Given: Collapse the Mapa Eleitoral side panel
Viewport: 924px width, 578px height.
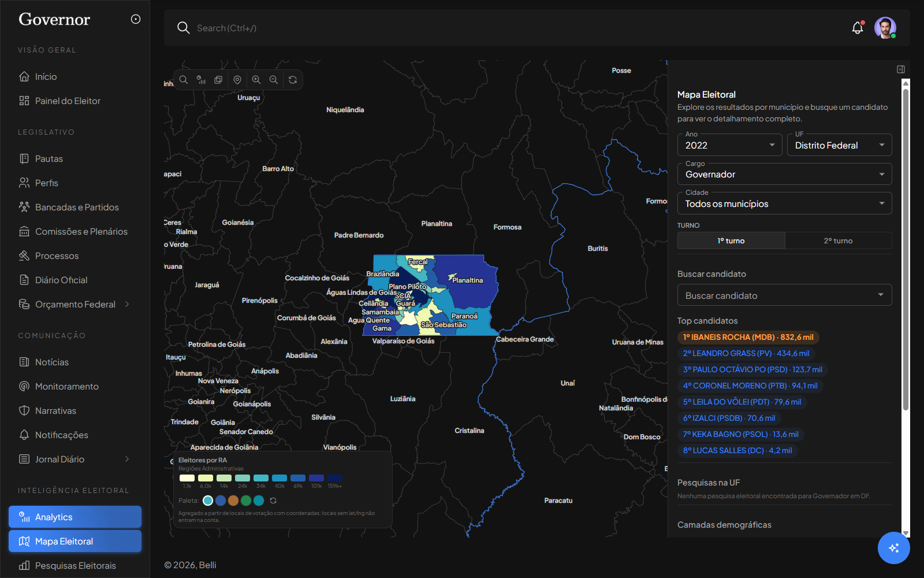Looking at the screenshot, I should click(901, 69).
